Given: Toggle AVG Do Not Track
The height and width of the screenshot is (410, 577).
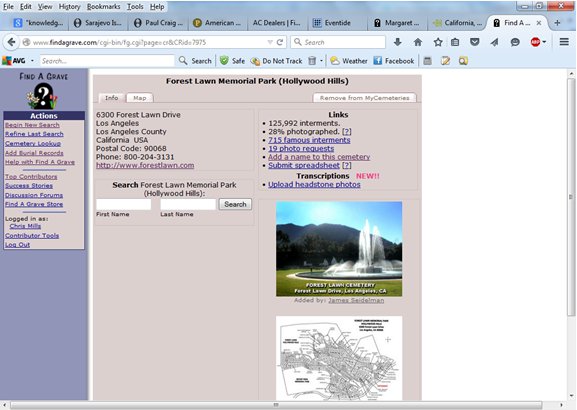Looking at the screenshot, I should (x=276, y=61).
